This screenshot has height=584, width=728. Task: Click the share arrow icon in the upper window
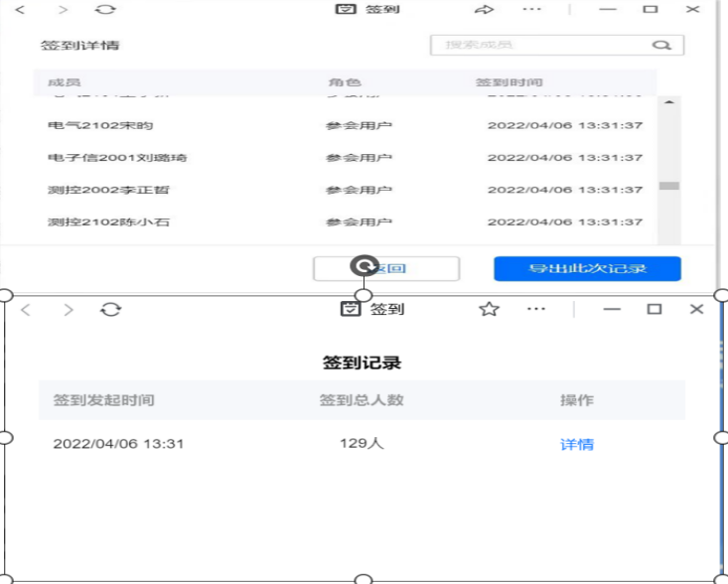coord(484,9)
